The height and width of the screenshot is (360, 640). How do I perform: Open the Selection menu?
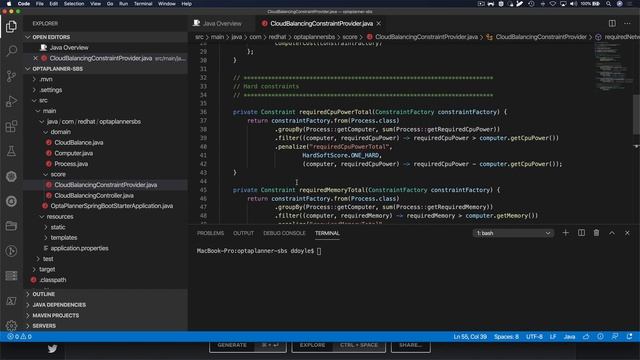coord(74,4)
